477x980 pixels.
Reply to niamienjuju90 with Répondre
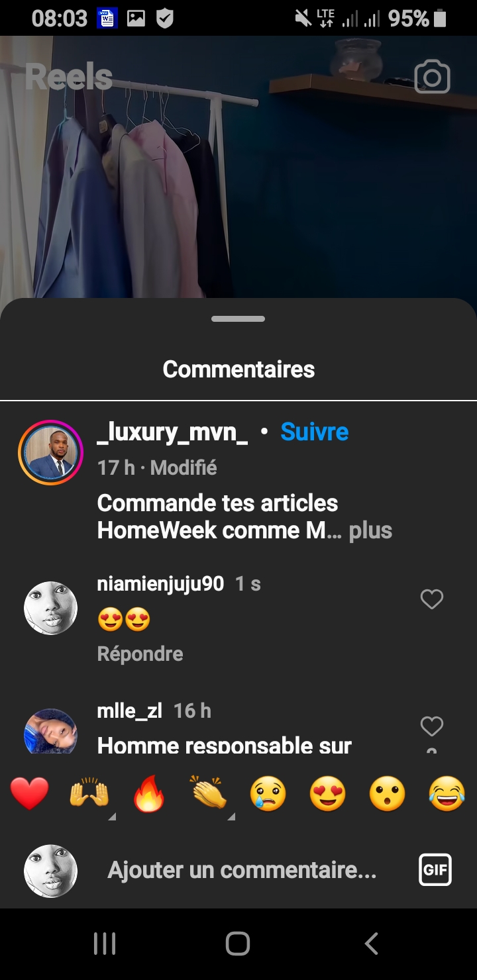pos(140,654)
